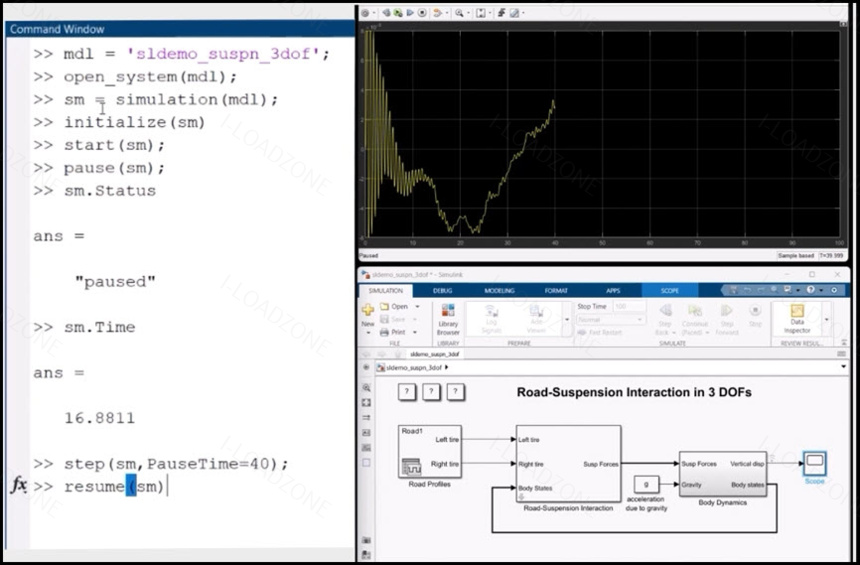Click the highlight block icon in Scope toolbar

tap(437, 13)
